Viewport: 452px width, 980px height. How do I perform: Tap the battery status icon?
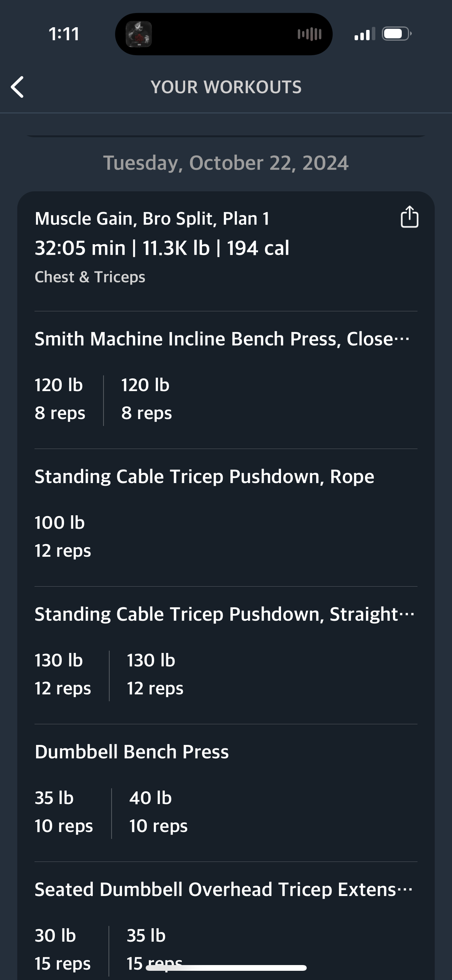pyautogui.click(x=397, y=34)
